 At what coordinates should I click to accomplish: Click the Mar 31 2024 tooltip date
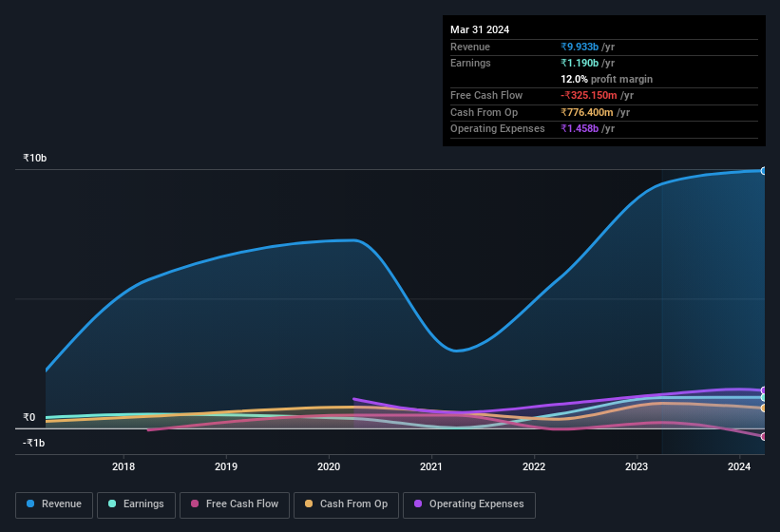coord(480,29)
